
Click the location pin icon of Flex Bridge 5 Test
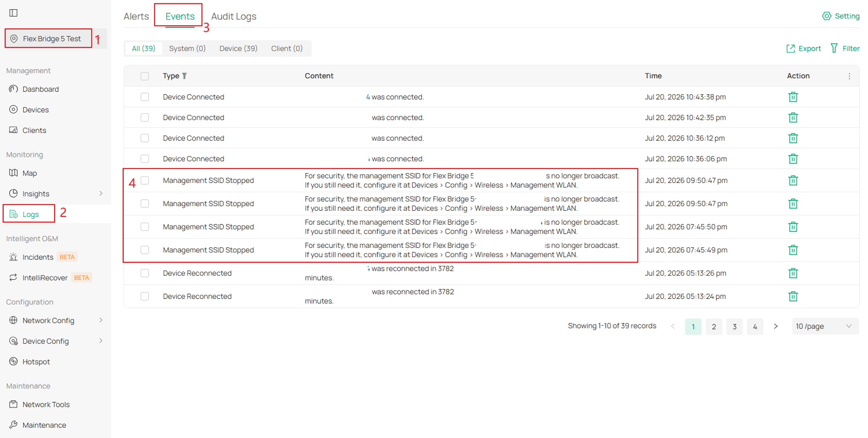tap(14, 39)
